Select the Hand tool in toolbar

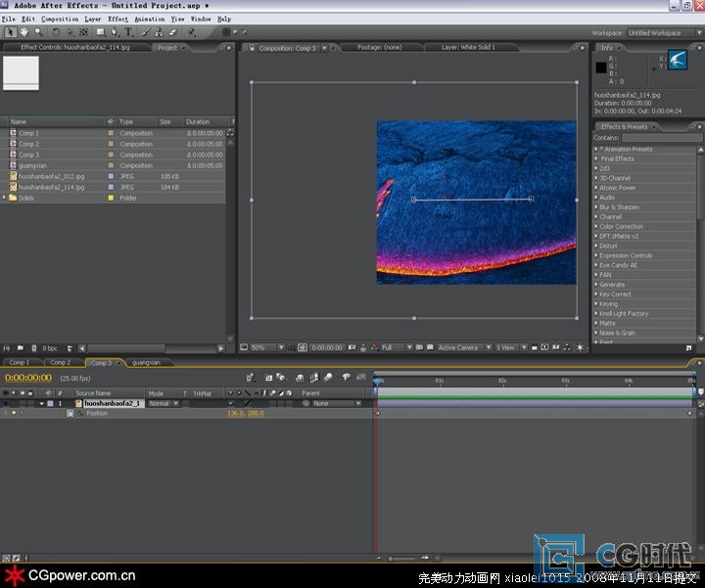(23, 32)
